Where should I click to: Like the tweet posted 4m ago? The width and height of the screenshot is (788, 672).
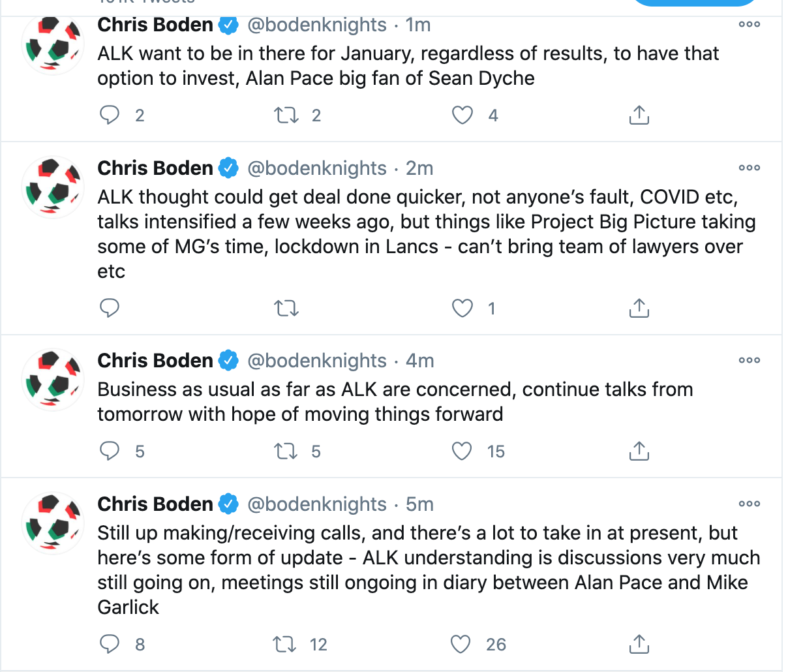tap(462, 451)
